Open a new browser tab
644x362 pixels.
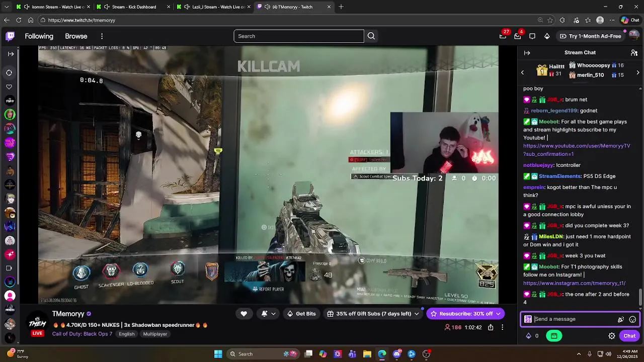[x=341, y=7]
